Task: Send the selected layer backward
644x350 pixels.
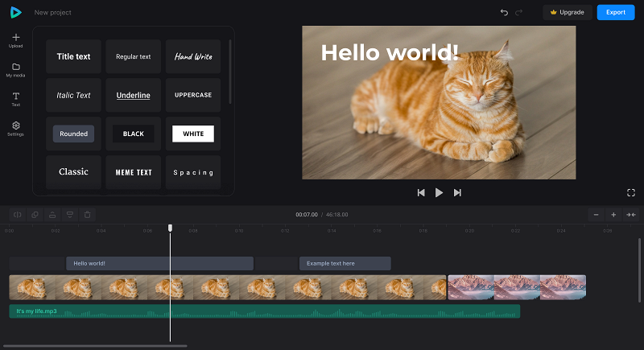Action: pos(70,215)
